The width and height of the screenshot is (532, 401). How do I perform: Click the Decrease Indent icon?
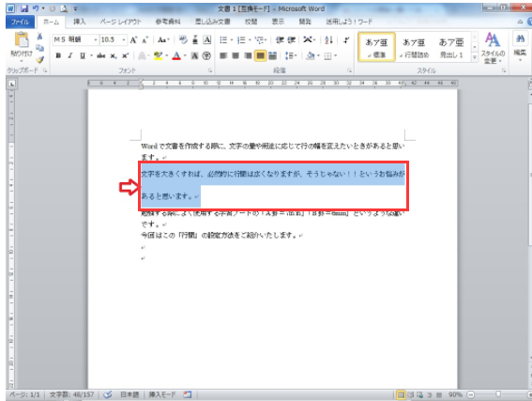point(280,40)
